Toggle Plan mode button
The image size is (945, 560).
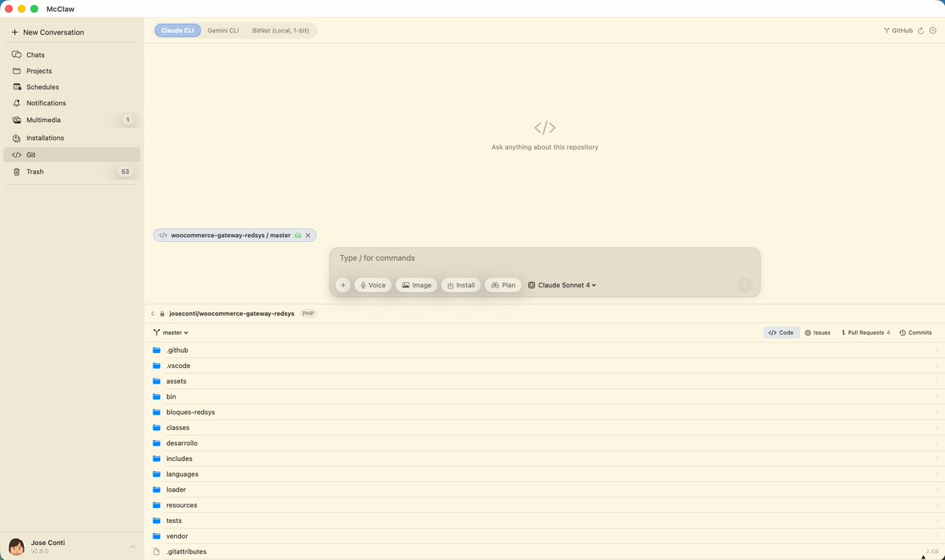click(x=503, y=285)
